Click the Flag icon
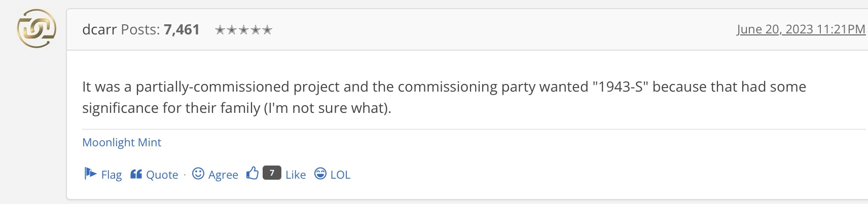Viewport: 868px width, 204px height. 90,174
